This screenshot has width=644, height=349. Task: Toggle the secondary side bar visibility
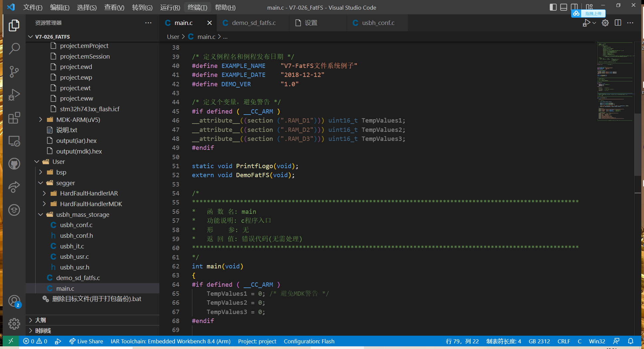click(x=574, y=7)
